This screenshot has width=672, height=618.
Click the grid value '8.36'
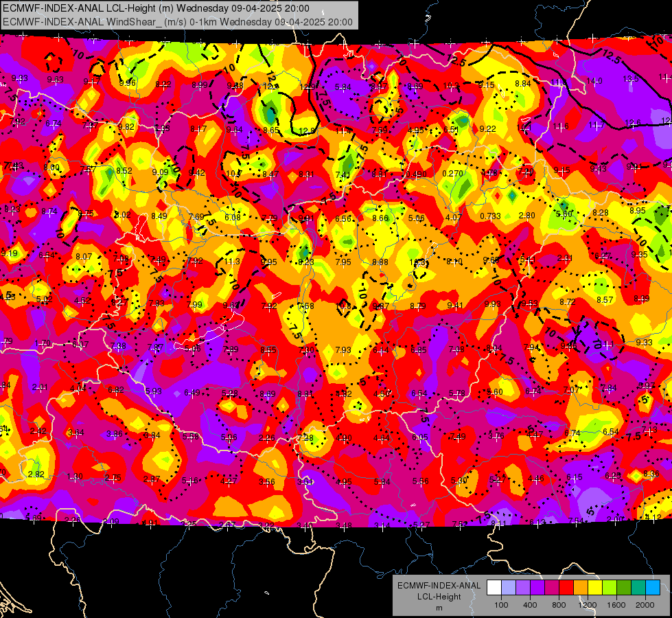point(651,474)
